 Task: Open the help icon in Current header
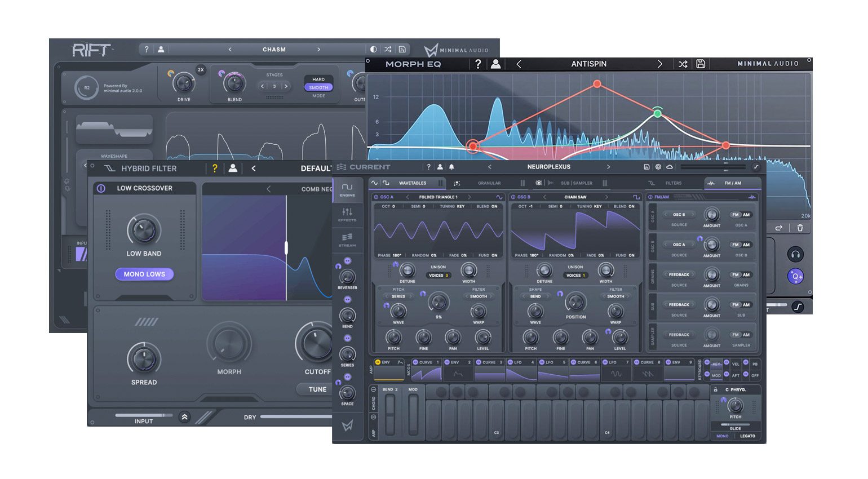click(x=428, y=167)
